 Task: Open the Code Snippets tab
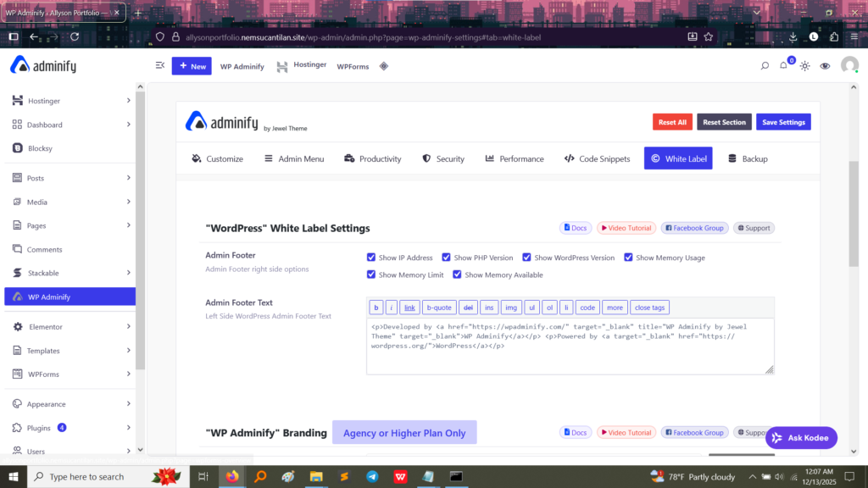click(x=597, y=158)
